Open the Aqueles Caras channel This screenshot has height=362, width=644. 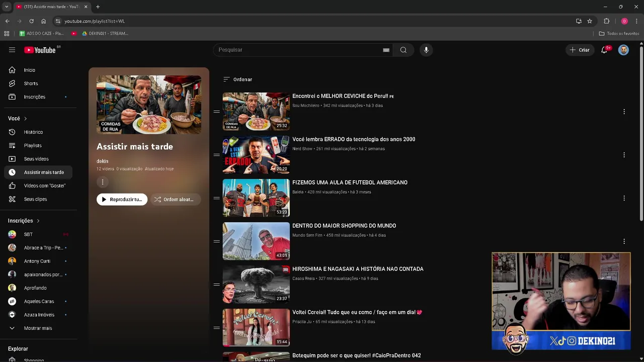pyautogui.click(x=39, y=301)
